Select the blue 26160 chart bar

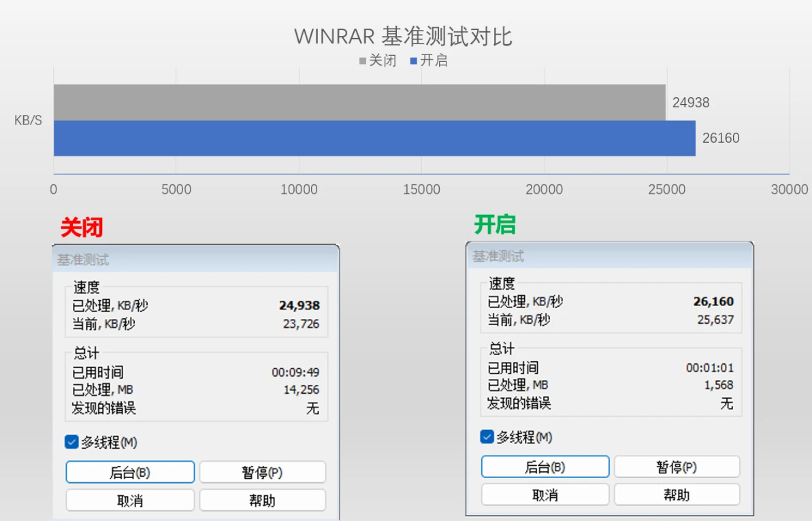coord(374,138)
